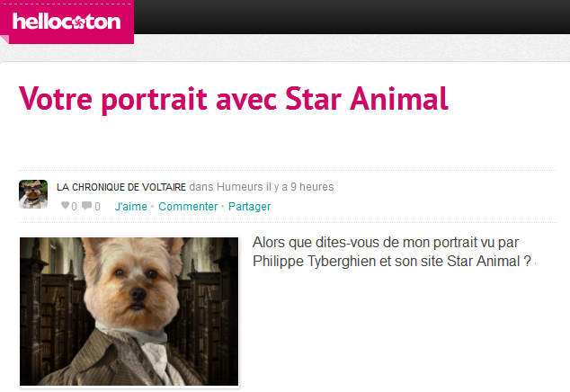The image size is (570, 392).
Task: Click the speech bubble comment icon
Action: (x=86, y=206)
